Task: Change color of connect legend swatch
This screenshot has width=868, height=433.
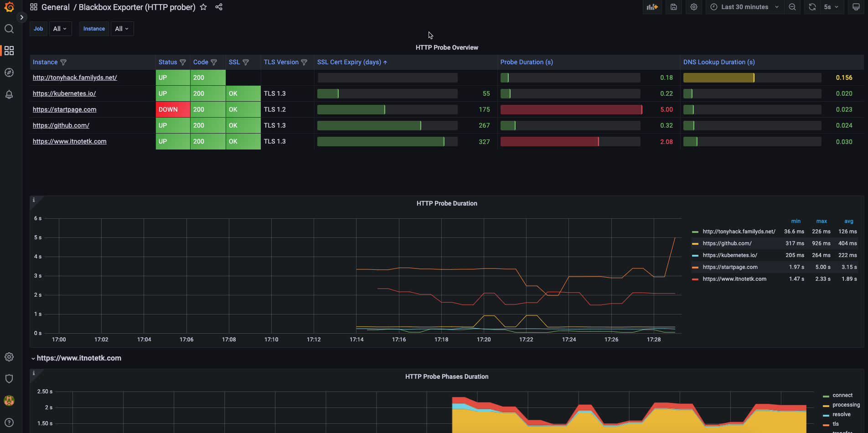Action: 826,396
